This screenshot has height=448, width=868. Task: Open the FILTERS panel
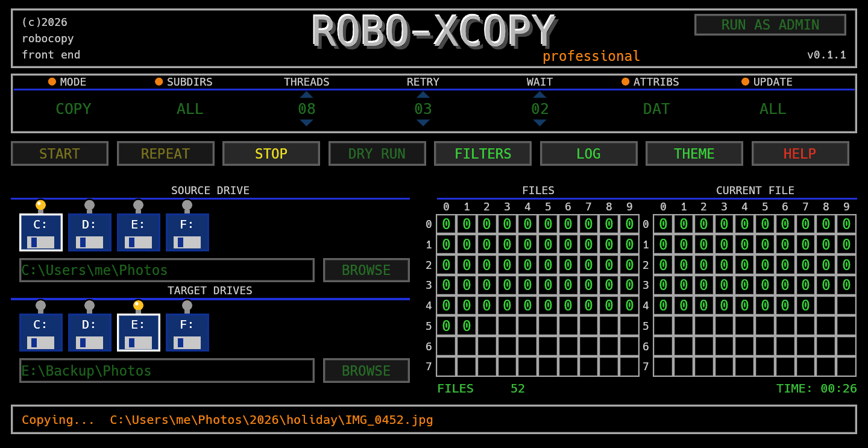483,154
